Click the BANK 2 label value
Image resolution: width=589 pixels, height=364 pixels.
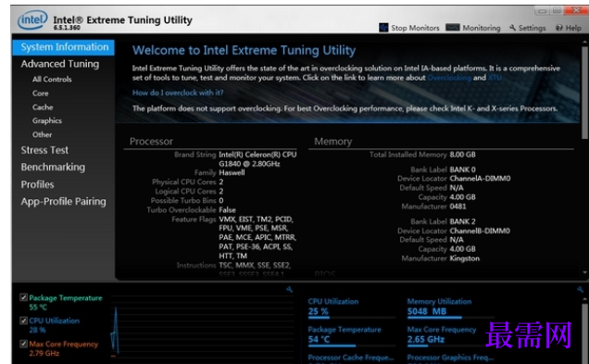click(462, 221)
